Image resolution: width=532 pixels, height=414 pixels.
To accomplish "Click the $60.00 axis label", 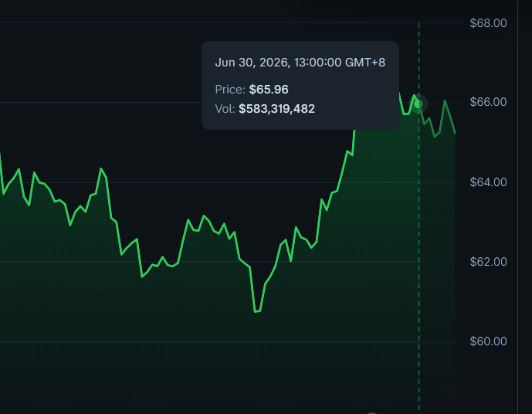I will pyautogui.click(x=488, y=341).
